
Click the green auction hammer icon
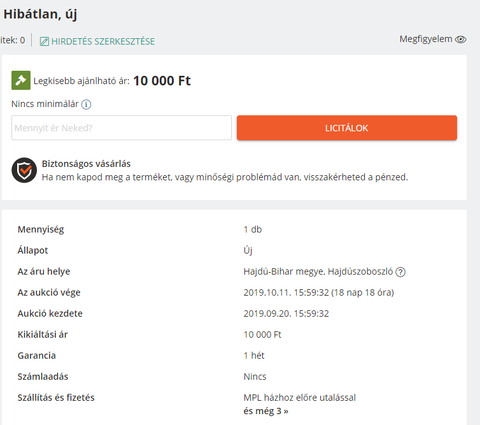(x=21, y=80)
